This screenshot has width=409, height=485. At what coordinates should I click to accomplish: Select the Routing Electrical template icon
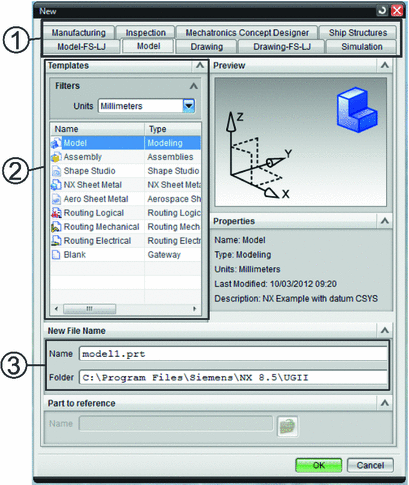[x=56, y=241]
